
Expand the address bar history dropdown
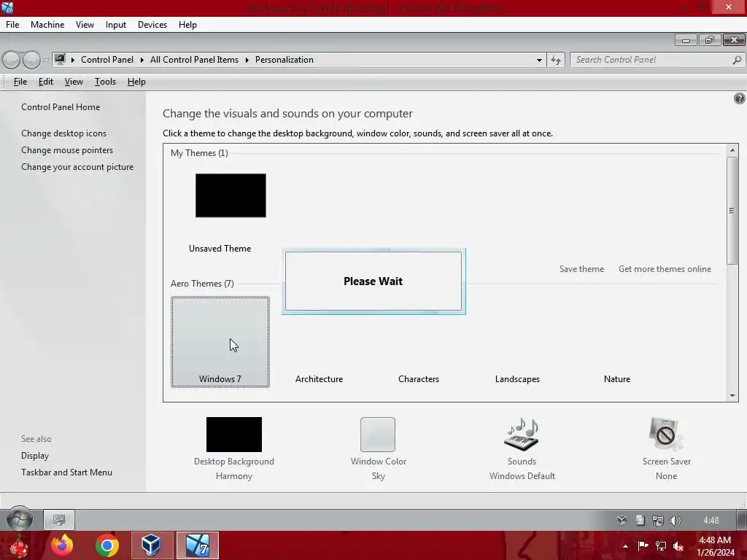pos(539,60)
